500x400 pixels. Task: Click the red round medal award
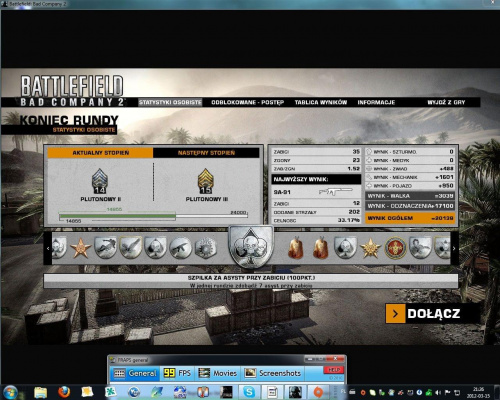click(395, 248)
